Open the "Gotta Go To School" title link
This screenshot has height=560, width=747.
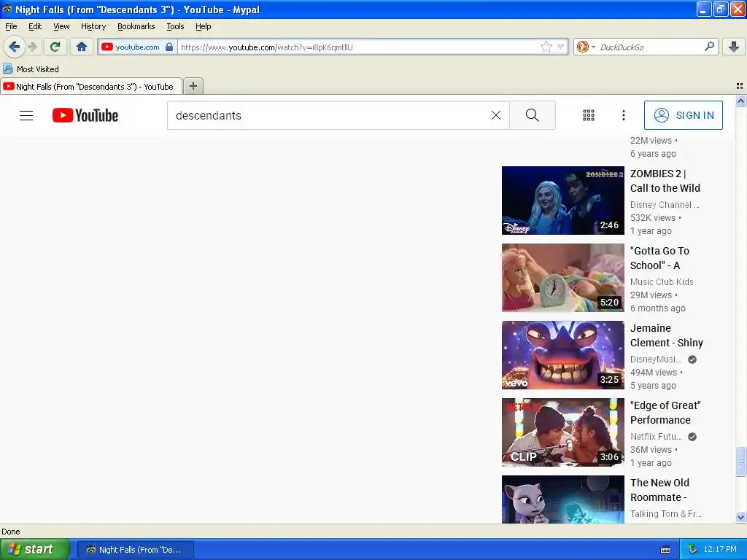[659, 258]
